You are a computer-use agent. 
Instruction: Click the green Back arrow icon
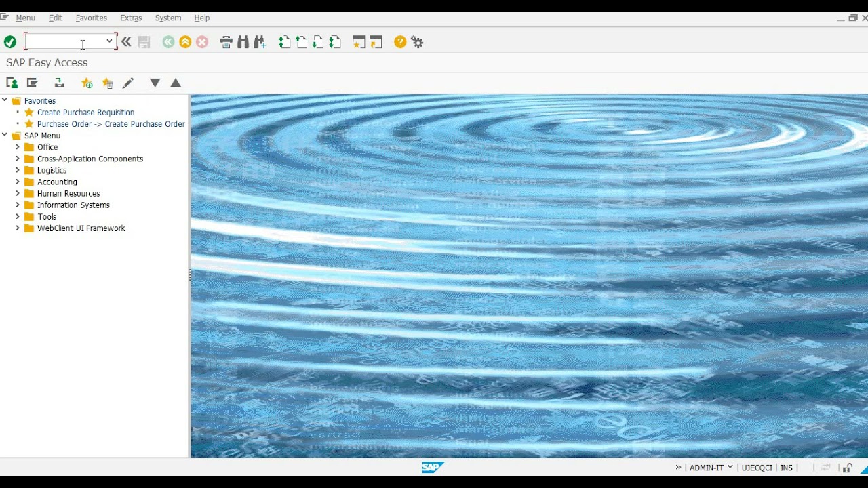coord(168,42)
